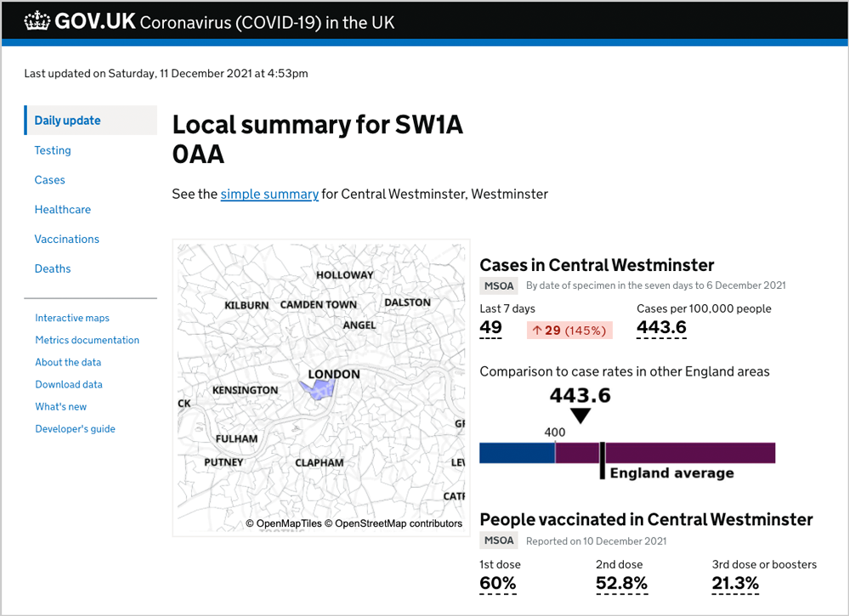
Task: Click the DALSTON map label
Action: [408, 302]
